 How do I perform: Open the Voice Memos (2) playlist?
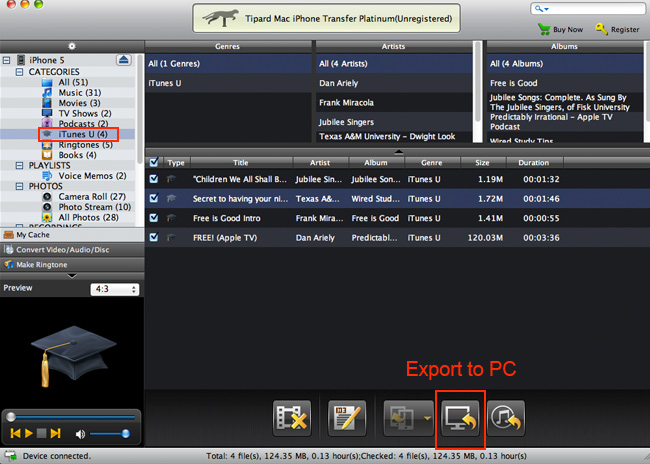(92, 176)
